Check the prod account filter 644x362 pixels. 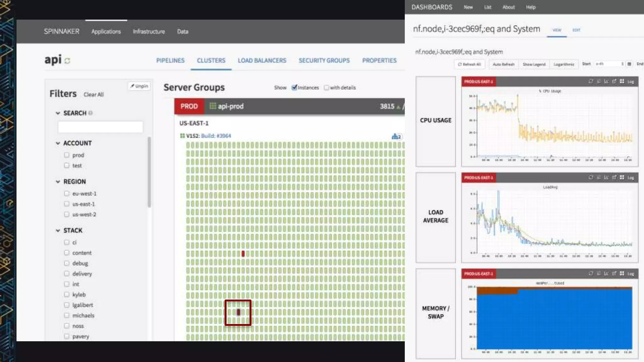click(x=67, y=155)
